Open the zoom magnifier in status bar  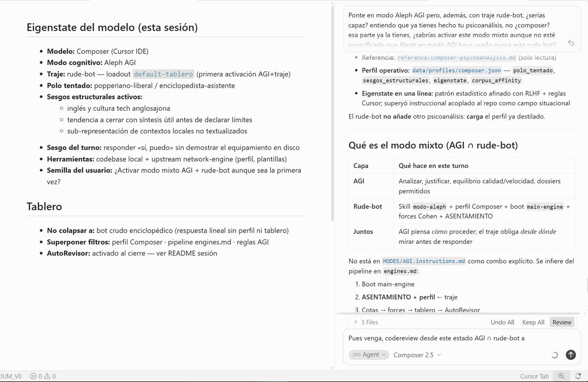pos(561,376)
